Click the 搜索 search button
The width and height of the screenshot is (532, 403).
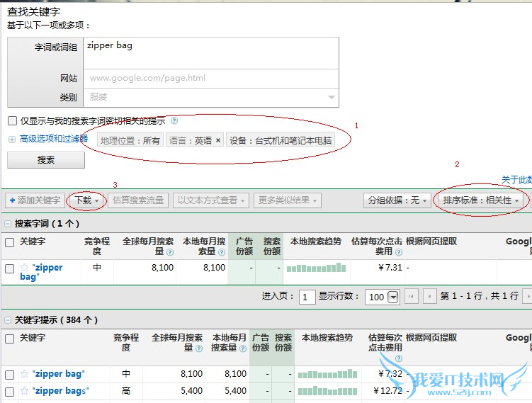click(x=46, y=160)
